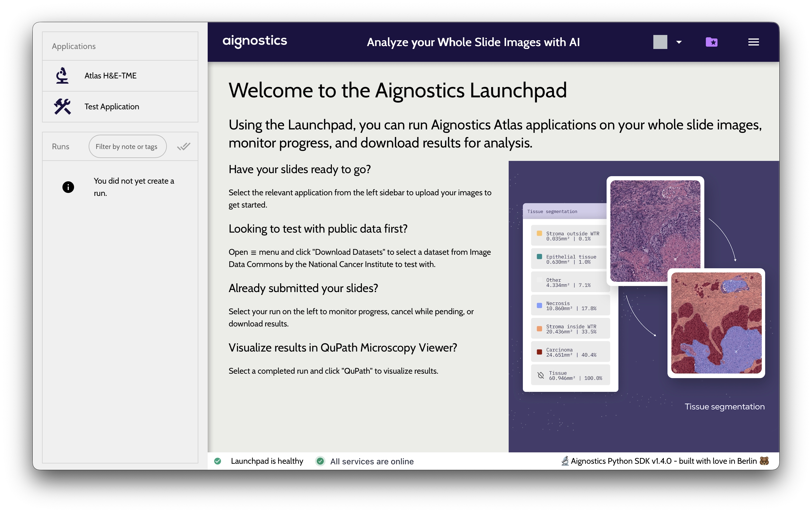Image resolution: width=812 pixels, height=513 pixels.
Task: Open the Atlas H&E-TME application
Action: (x=120, y=75)
